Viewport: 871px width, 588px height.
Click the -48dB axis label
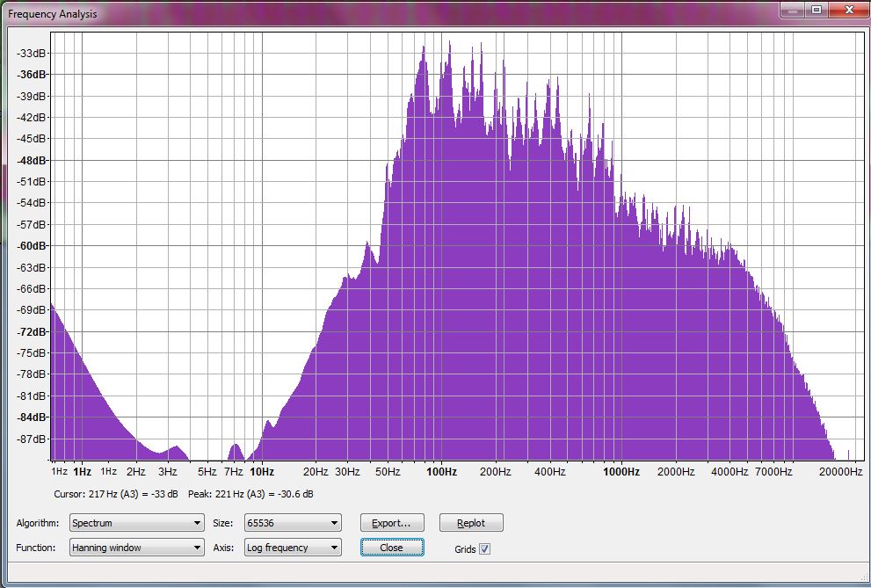click(x=32, y=161)
